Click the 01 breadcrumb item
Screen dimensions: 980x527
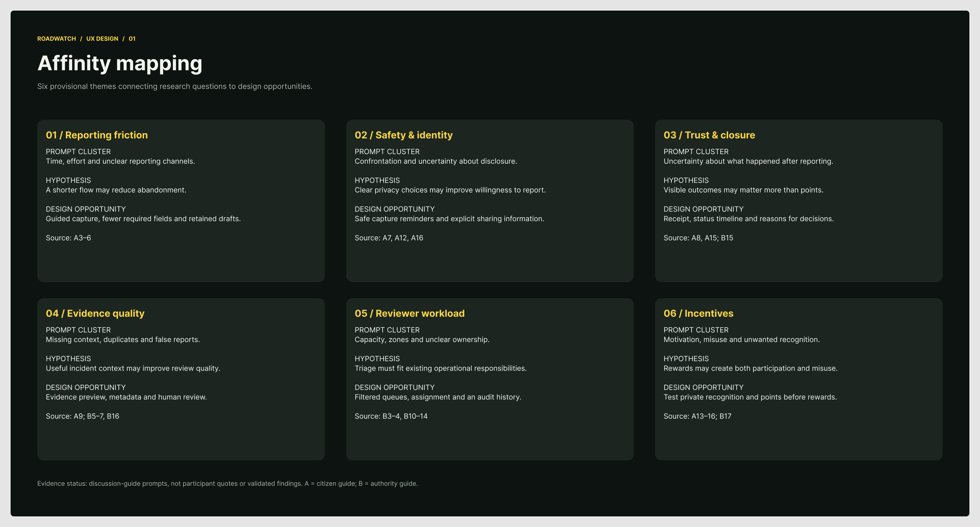(x=132, y=39)
